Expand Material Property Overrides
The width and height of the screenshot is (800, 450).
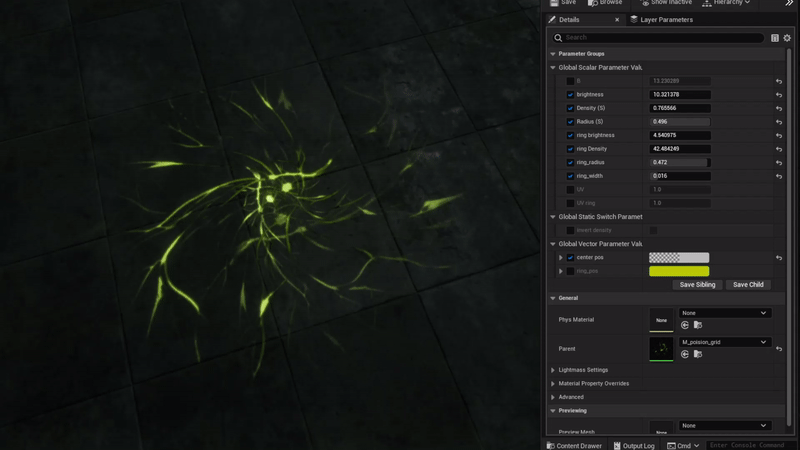553,384
